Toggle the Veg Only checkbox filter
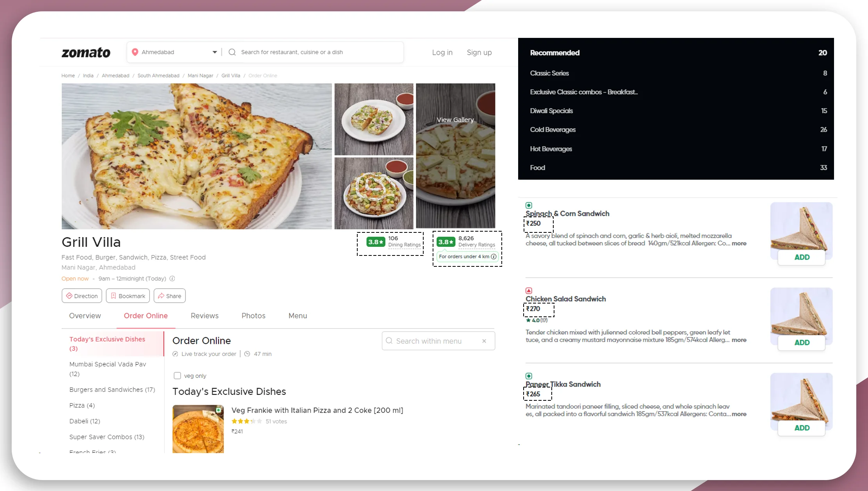This screenshot has width=868, height=491. pyautogui.click(x=177, y=375)
